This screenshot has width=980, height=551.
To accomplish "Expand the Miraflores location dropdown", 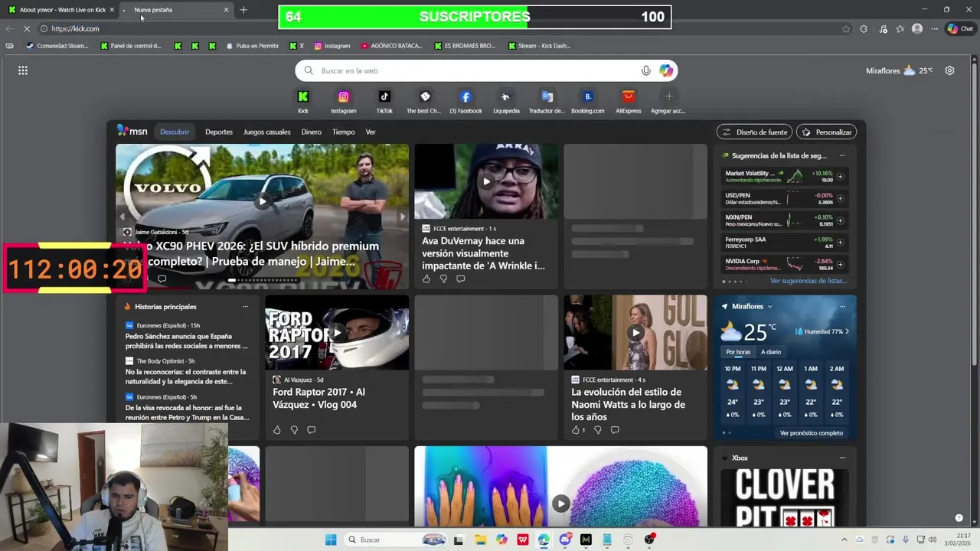I will coord(769,306).
